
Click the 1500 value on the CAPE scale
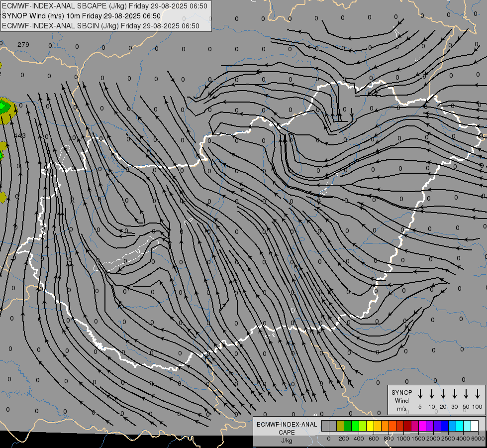(x=418, y=439)
